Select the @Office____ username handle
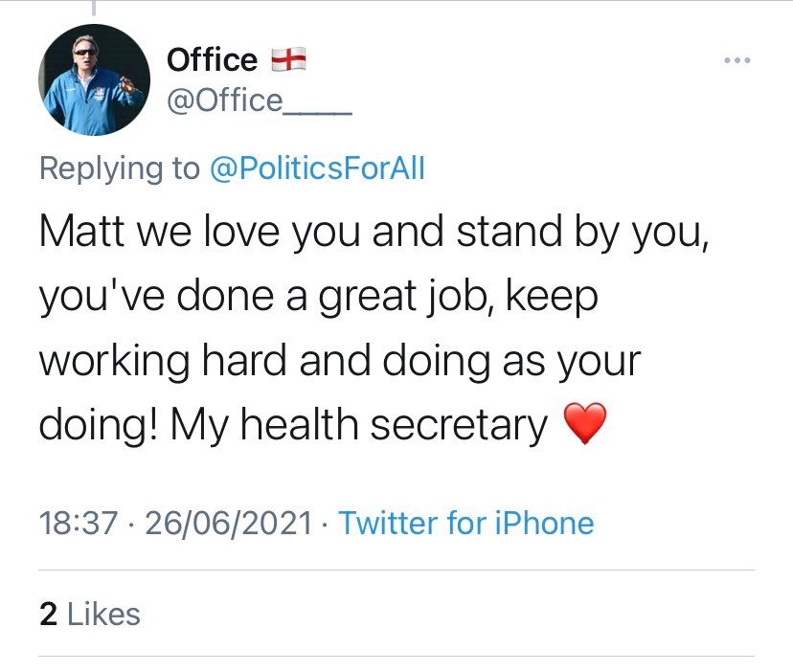Screen dimensions: 793x672 click(x=260, y=100)
